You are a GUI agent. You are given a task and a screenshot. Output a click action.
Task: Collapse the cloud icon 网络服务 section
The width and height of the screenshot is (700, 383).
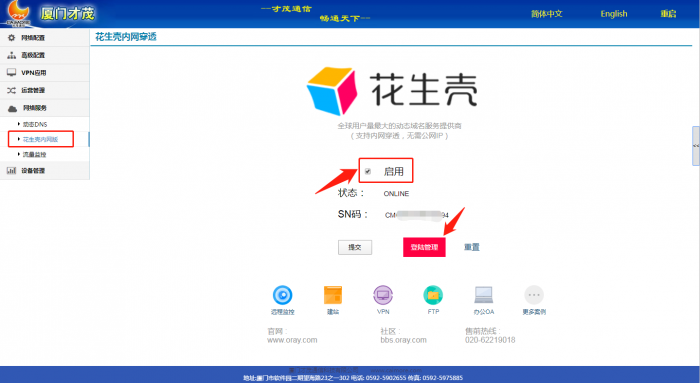(x=12, y=108)
